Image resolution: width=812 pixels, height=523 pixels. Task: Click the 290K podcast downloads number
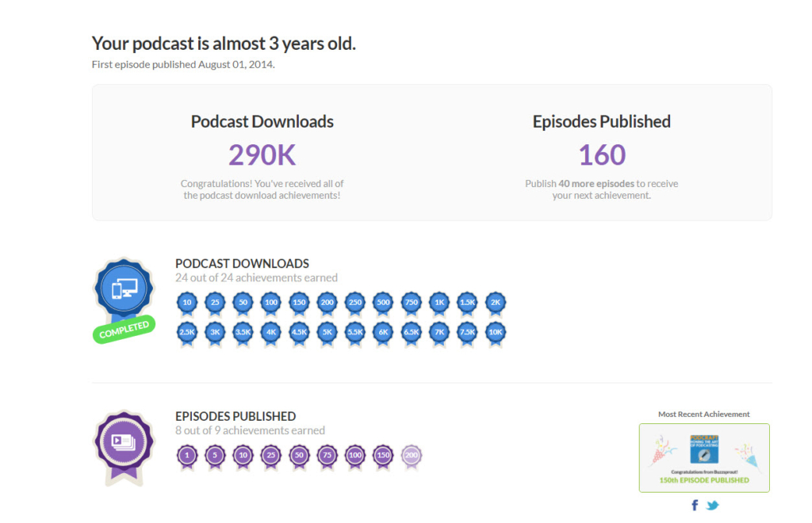point(262,155)
